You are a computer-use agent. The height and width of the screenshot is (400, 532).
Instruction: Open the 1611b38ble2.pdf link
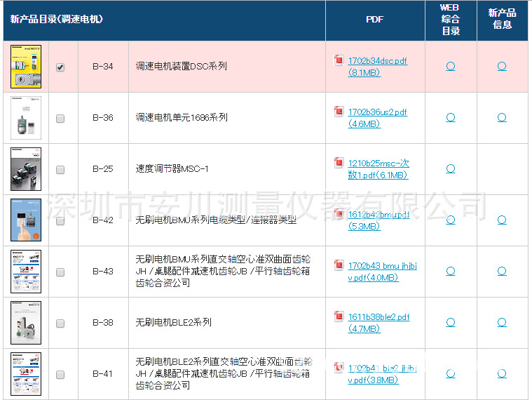(378, 317)
